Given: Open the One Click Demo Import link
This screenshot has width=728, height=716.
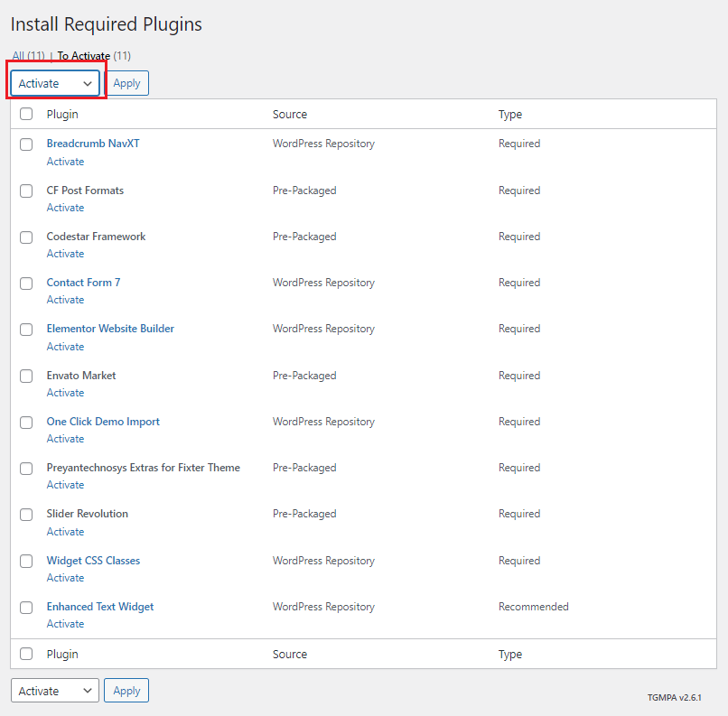Looking at the screenshot, I should [x=103, y=422].
